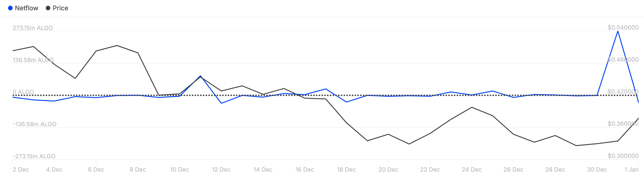The width and height of the screenshot is (644, 176).
Task: Select the 2 Dec axis label
Action: (21, 170)
